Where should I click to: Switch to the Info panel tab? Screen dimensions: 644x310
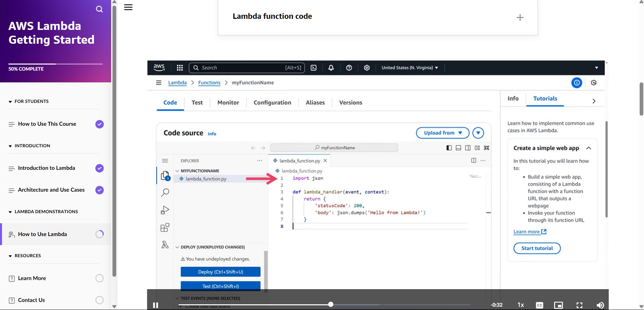pyautogui.click(x=513, y=99)
